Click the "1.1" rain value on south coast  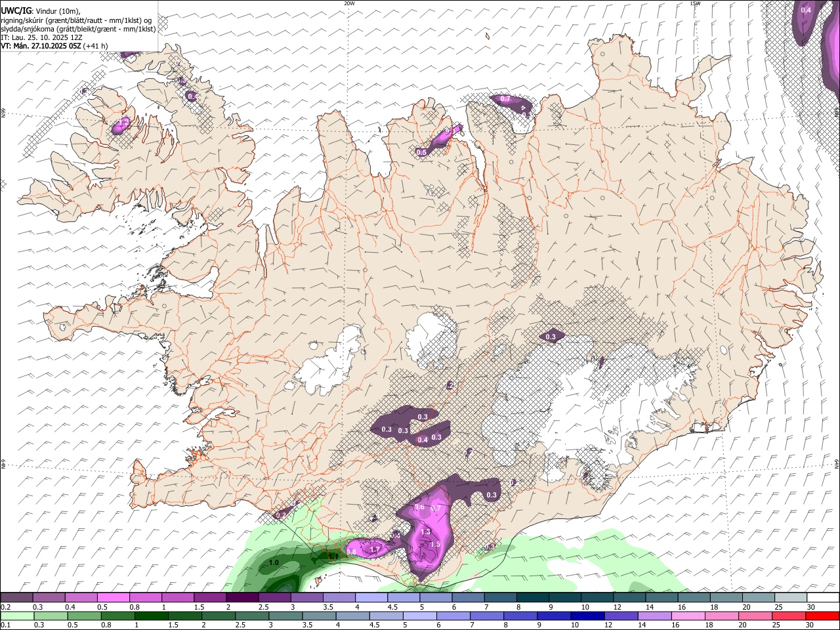tap(333, 556)
